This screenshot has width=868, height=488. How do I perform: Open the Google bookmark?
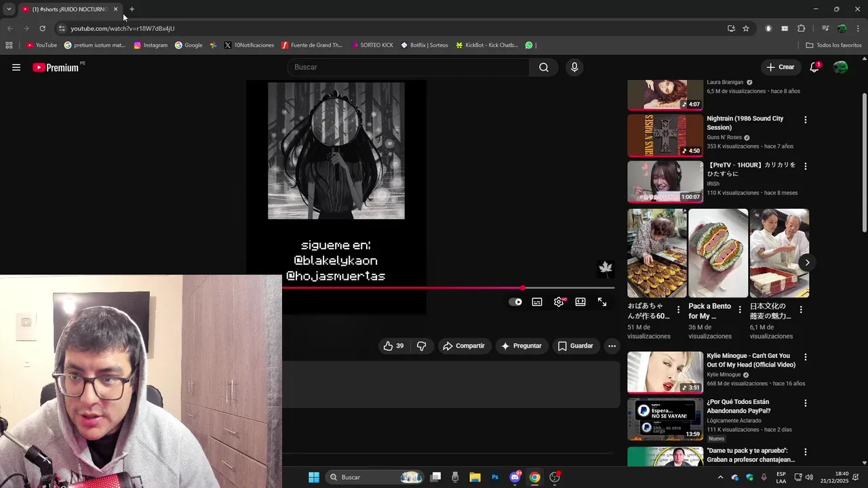pyautogui.click(x=189, y=45)
